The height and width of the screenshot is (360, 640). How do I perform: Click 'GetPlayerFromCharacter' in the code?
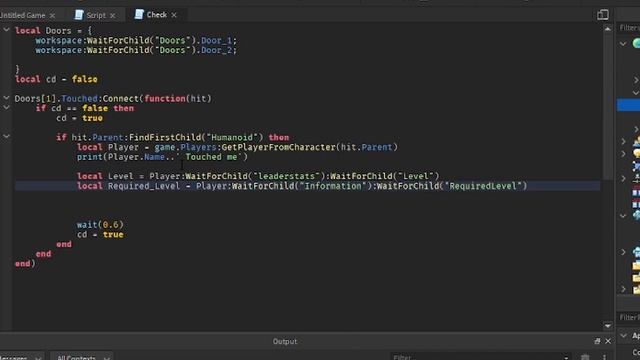click(x=279, y=147)
